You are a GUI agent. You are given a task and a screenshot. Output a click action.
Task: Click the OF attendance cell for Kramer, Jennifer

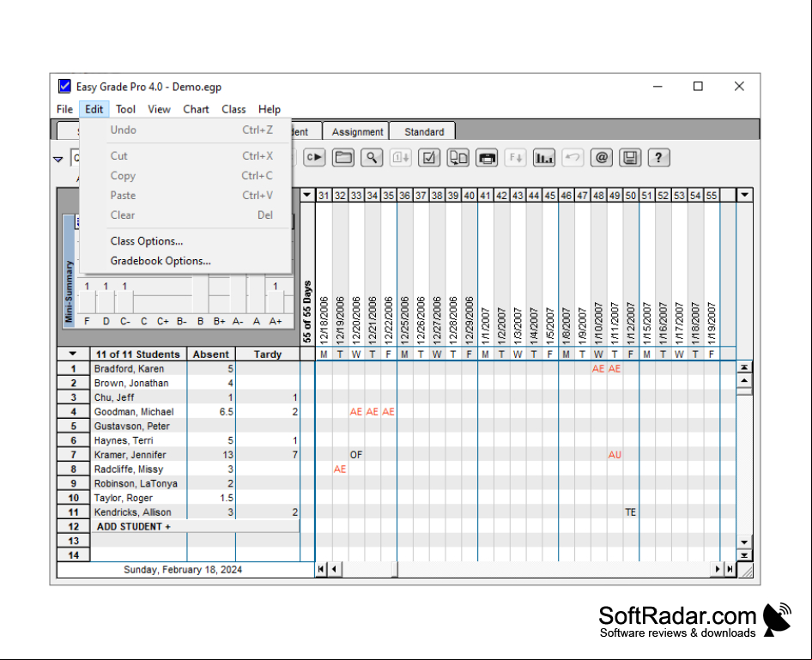pyautogui.click(x=356, y=455)
